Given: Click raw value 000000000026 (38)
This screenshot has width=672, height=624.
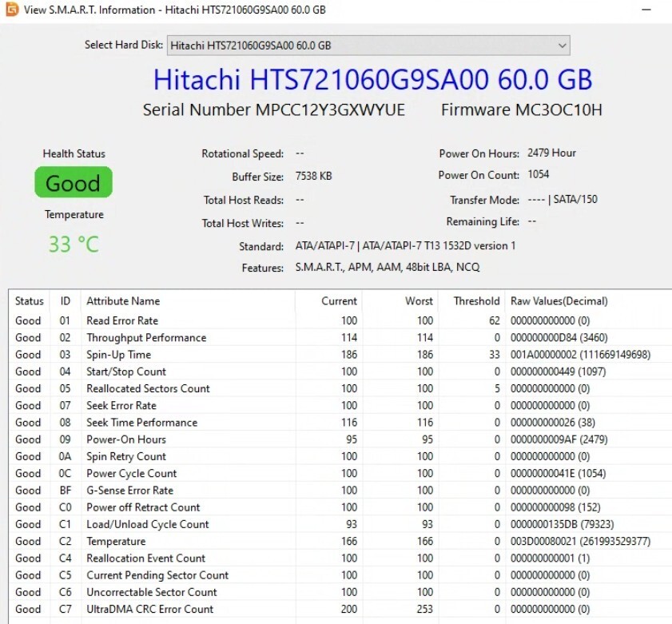Looking at the screenshot, I should pyautogui.click(x=552, y=423).
